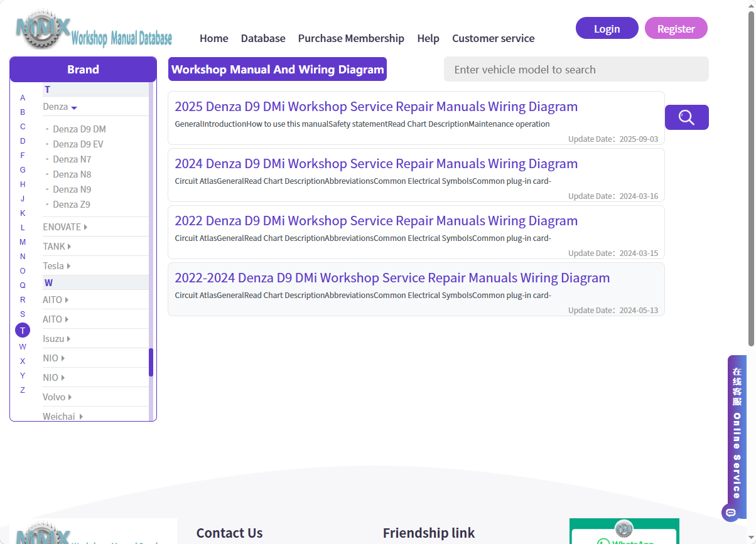Expand the Volvo brand

(57, 397)
